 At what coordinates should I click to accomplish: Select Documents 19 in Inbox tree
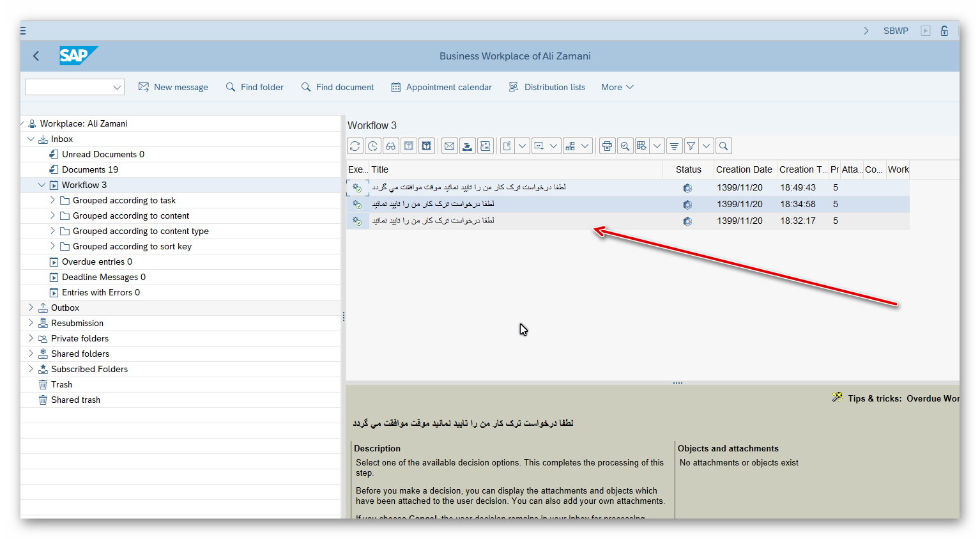[x=89, y=169]
